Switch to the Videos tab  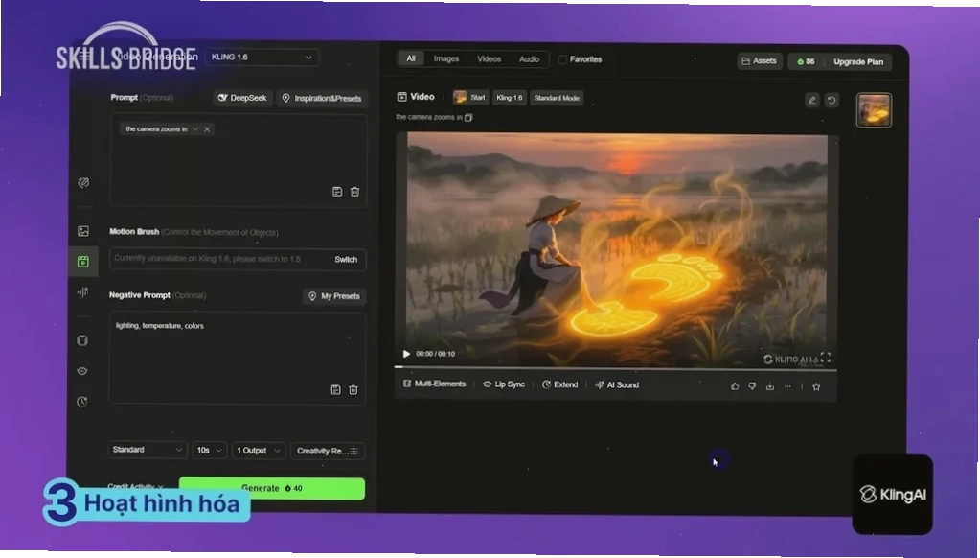(490, 58)
